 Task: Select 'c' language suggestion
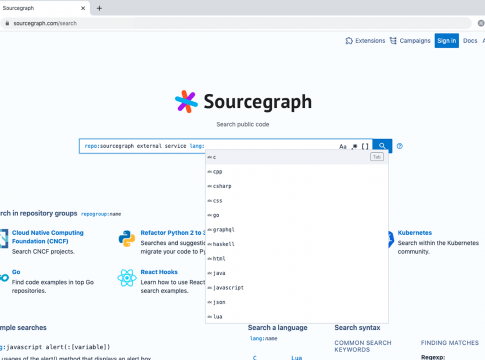297,157
